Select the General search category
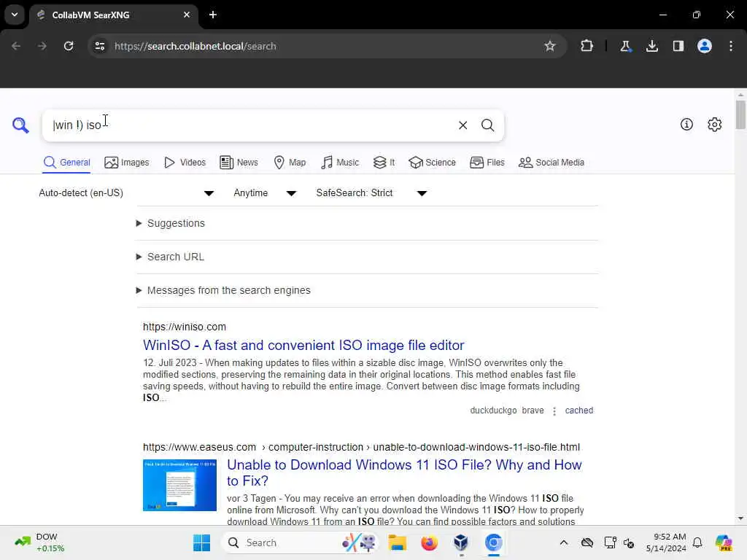The width and height of the screenshot is (747, 560). click(66, 163)
